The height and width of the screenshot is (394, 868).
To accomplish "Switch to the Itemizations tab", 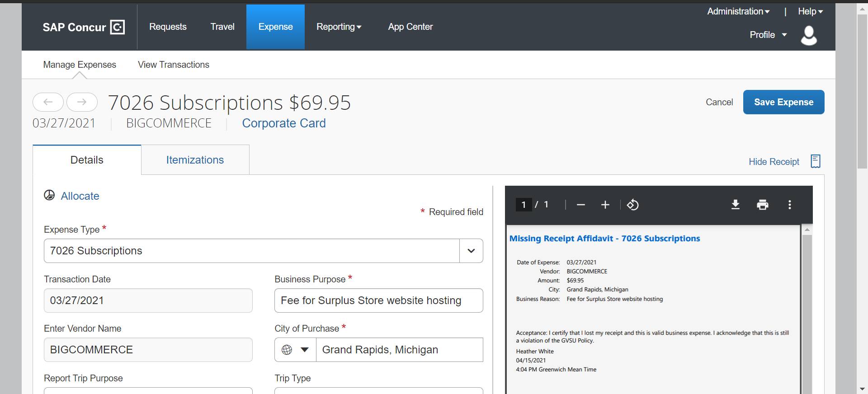I will click(x=195, y=160).
